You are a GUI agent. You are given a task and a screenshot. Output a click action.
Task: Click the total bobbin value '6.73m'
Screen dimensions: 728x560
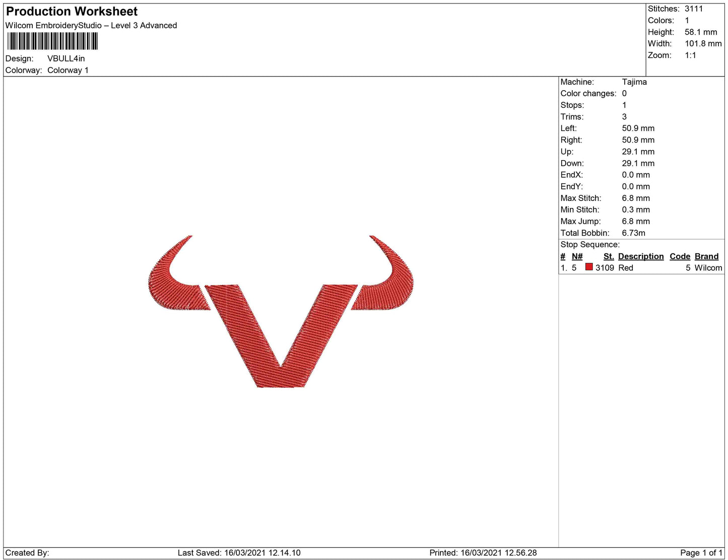point(634,233)
